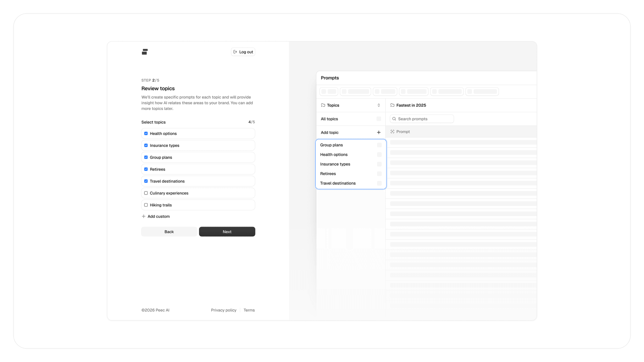The image size is (644, 362).
Task: Open the Privacy policy link
Action: [x=224, y=310]
